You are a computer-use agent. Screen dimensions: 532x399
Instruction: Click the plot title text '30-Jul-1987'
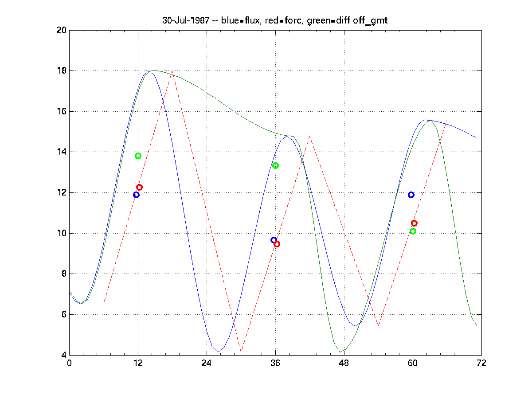pyautogui.click(x=185, y=21)
